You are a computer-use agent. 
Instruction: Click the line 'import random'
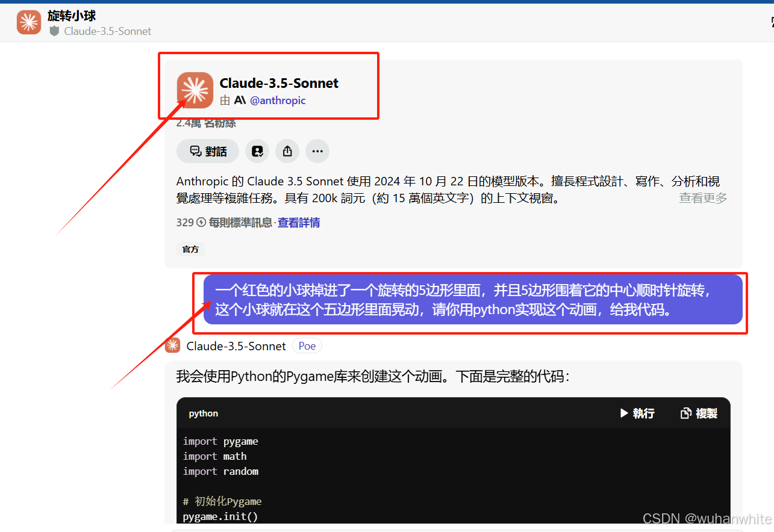point(220,471)
